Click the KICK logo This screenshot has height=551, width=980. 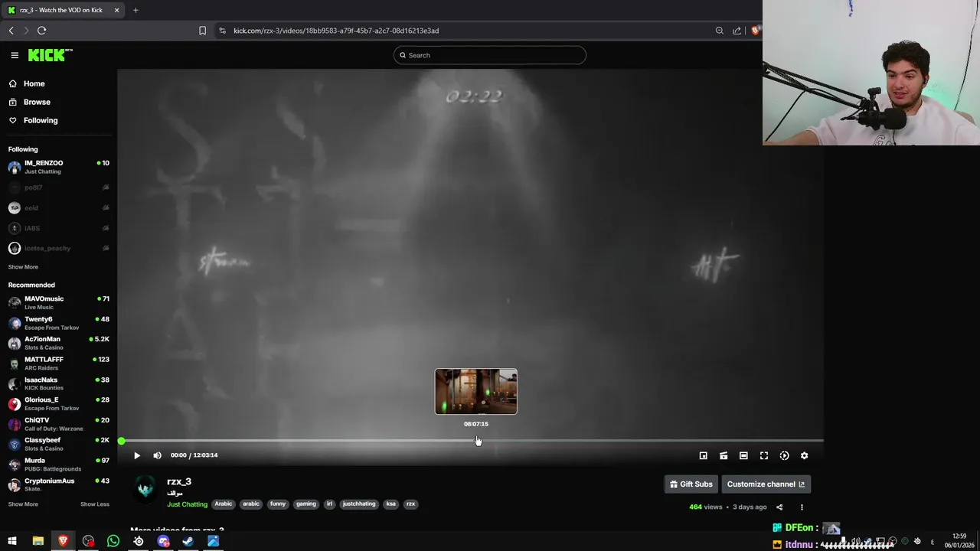tap(50, 55)
